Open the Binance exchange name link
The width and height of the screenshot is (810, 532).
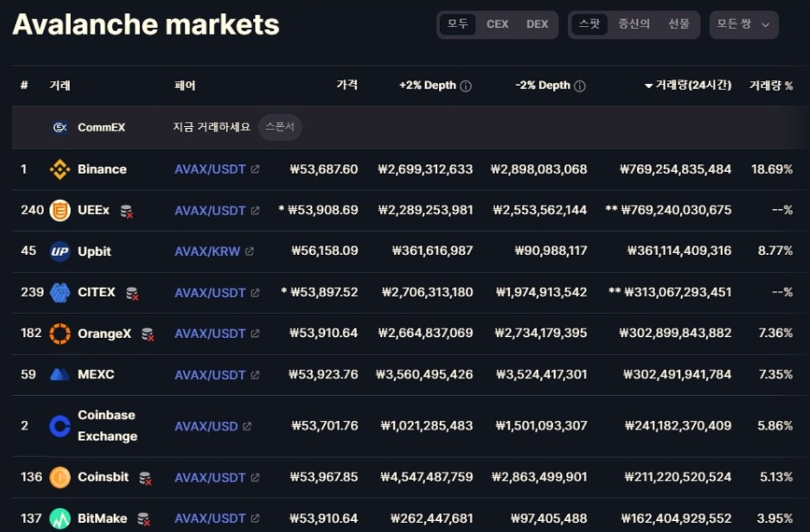click(x=102, y=169)
